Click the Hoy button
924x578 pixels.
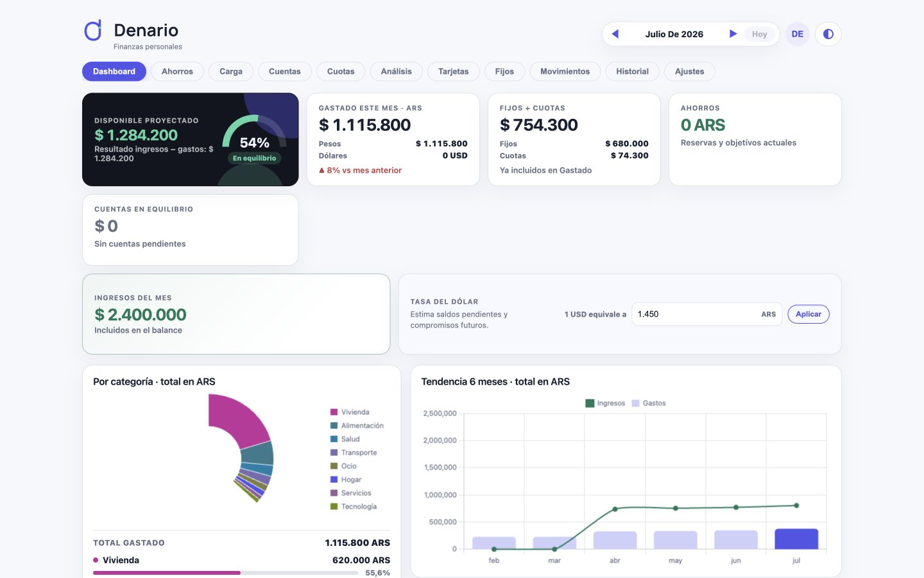point(760,34)
